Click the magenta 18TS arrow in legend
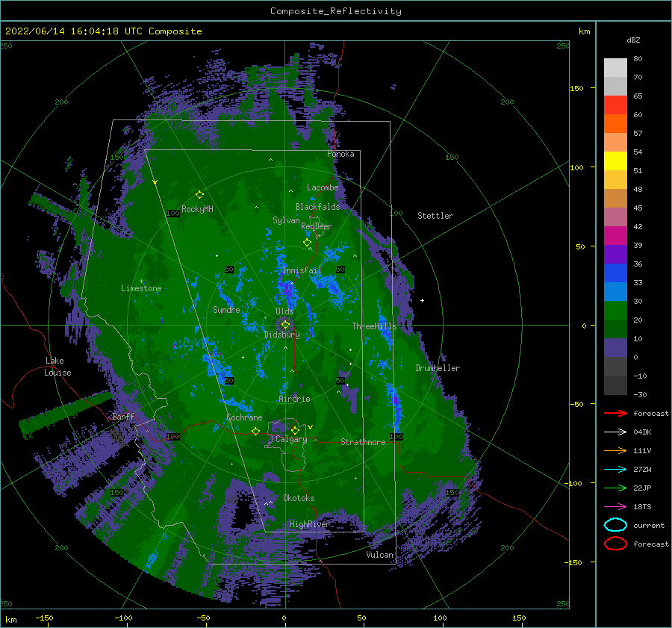672x628 pixels. pos(615,507)
